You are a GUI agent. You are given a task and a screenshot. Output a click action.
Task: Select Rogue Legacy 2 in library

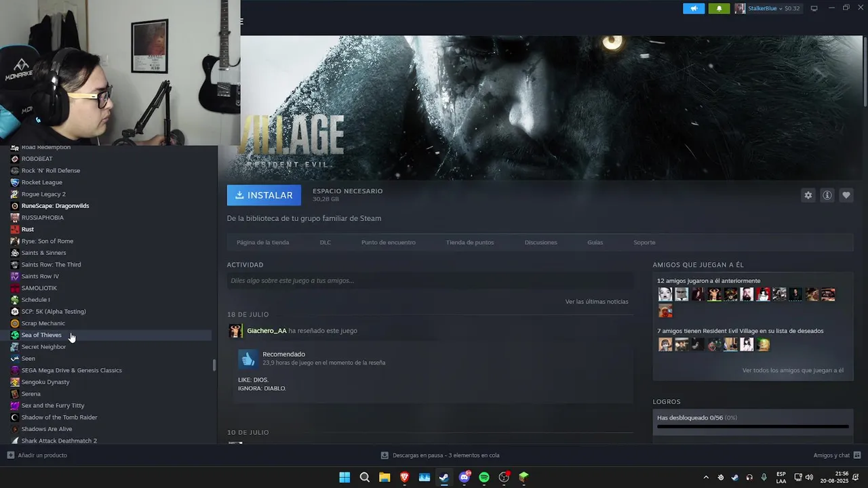click(x=43, y=194)
